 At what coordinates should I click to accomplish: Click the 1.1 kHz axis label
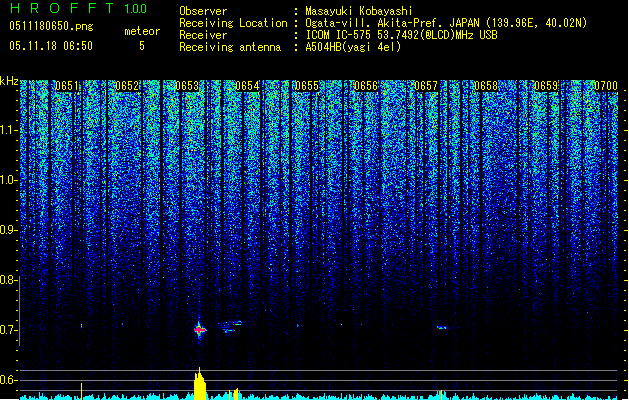pos(9,131)
